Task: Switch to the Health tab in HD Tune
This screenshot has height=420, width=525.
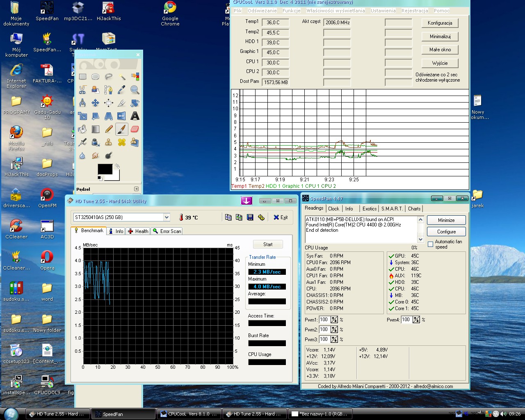Action: [138, 231]
